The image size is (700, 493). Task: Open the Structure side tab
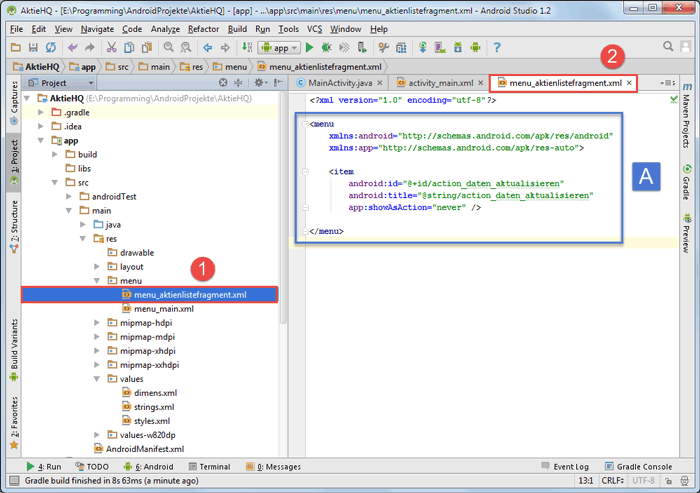click(x=14, y=227)
